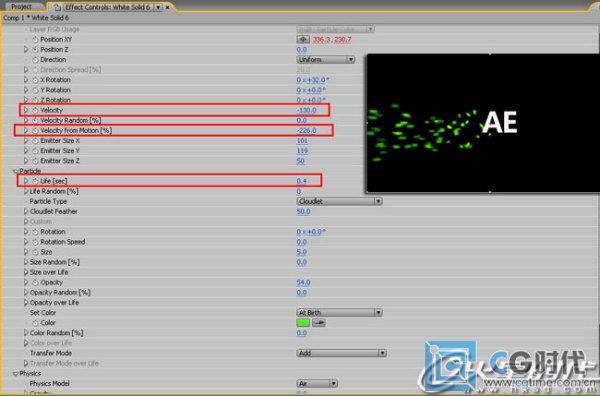Click the green particle Color swatch

coord(303,323)
